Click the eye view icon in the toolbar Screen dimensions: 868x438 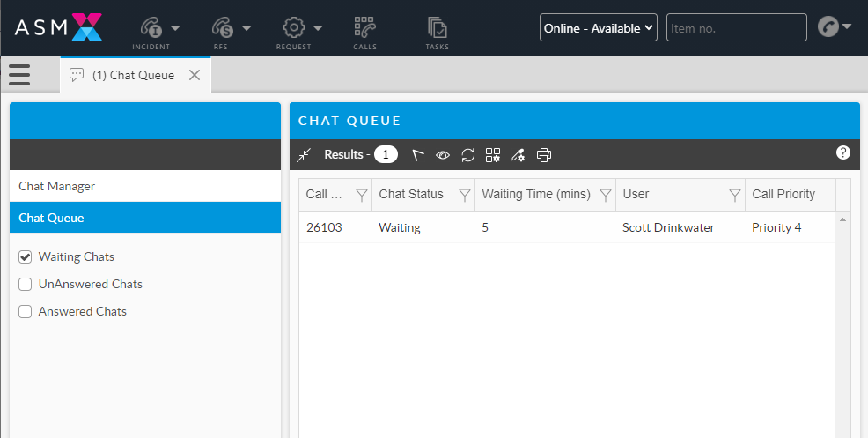tap(443, 155)
